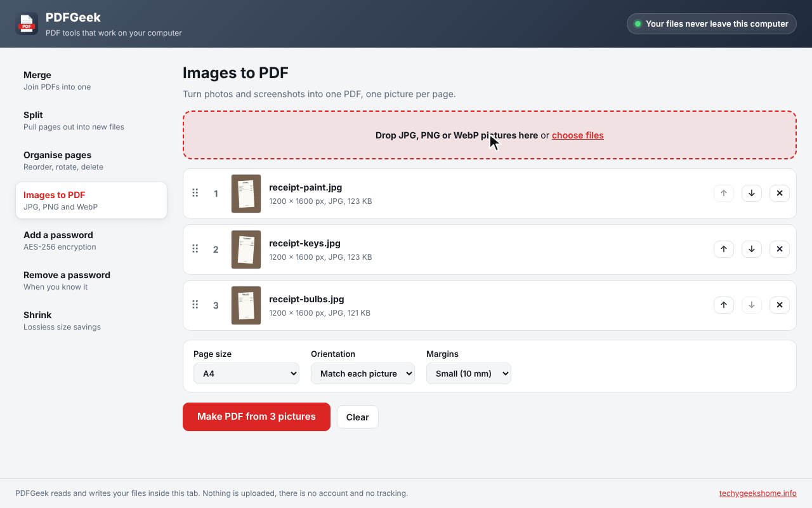Remove receipt-bulbs.jpg from the list
Image resolution: width=812 pixels, height=508 pixels.
point(780,305)
